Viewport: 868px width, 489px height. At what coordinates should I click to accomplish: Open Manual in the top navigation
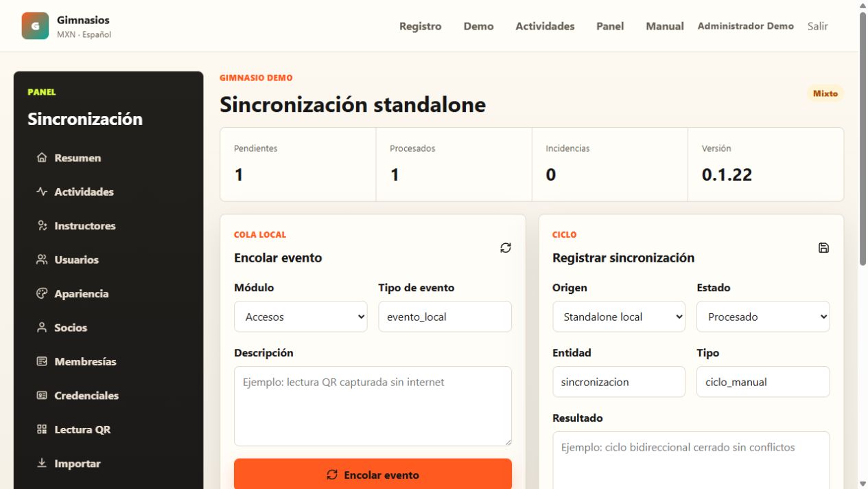click(665, 26)
